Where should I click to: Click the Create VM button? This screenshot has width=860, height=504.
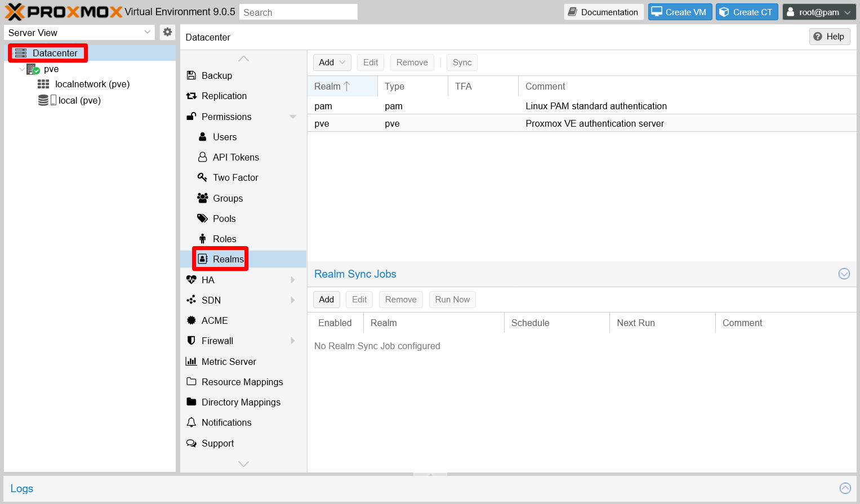coord(680,11)
